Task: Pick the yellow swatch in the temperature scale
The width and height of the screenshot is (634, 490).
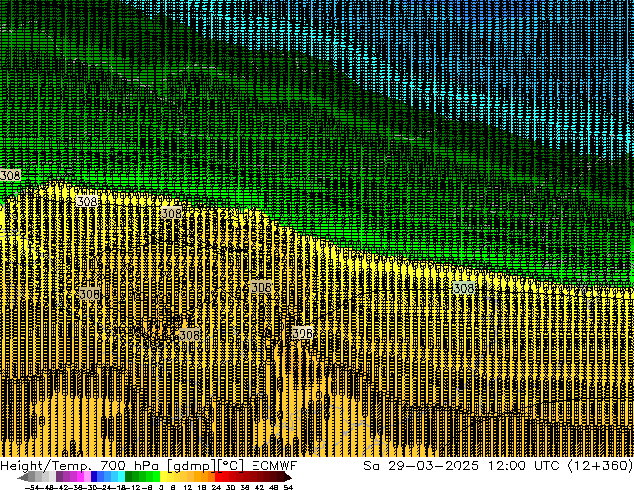Action: [x=163, y=477]
